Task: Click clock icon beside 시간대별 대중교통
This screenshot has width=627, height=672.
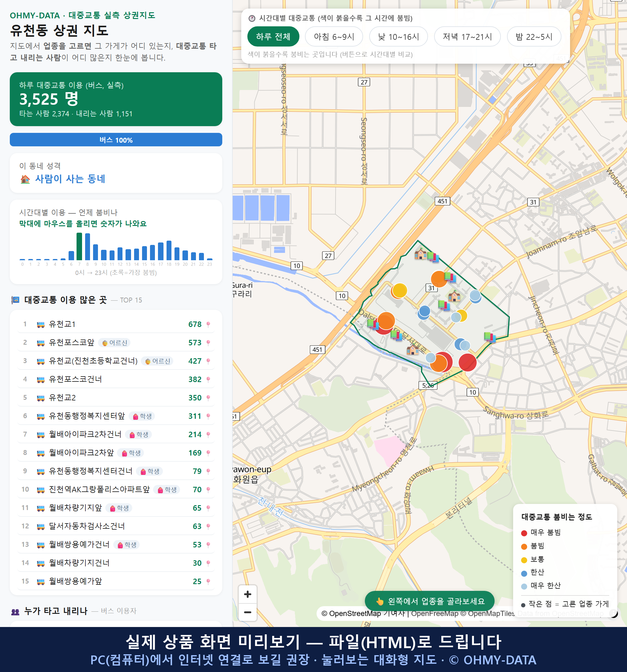Action: 252,18
